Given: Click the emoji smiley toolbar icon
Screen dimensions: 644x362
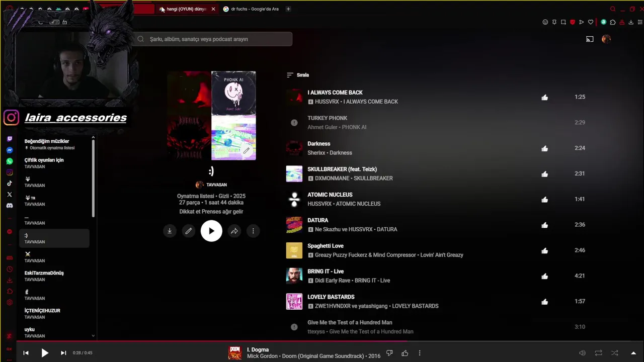Looking at the screenshot, I should [545, 22].
